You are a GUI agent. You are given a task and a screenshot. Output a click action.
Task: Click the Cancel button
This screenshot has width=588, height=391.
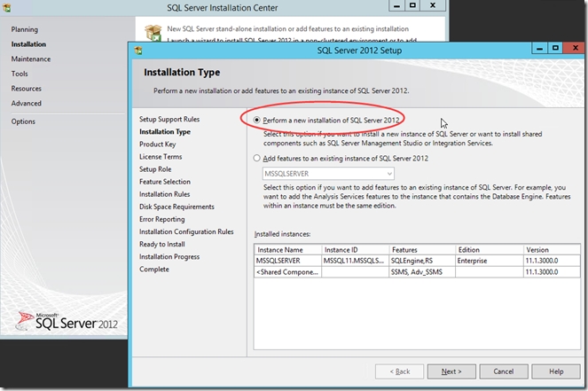tap(504, 371)
